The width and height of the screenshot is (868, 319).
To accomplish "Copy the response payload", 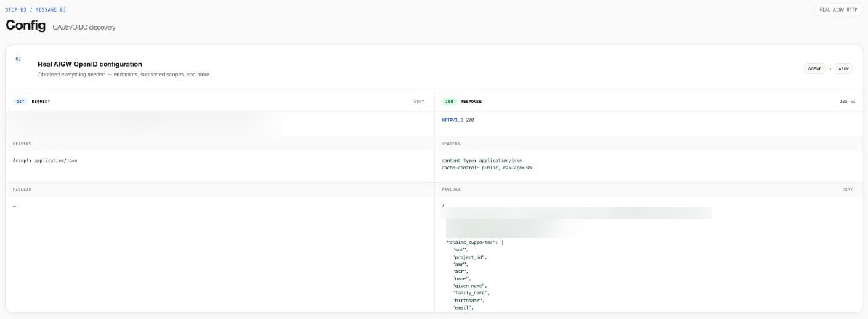I will tap(847, 190).
